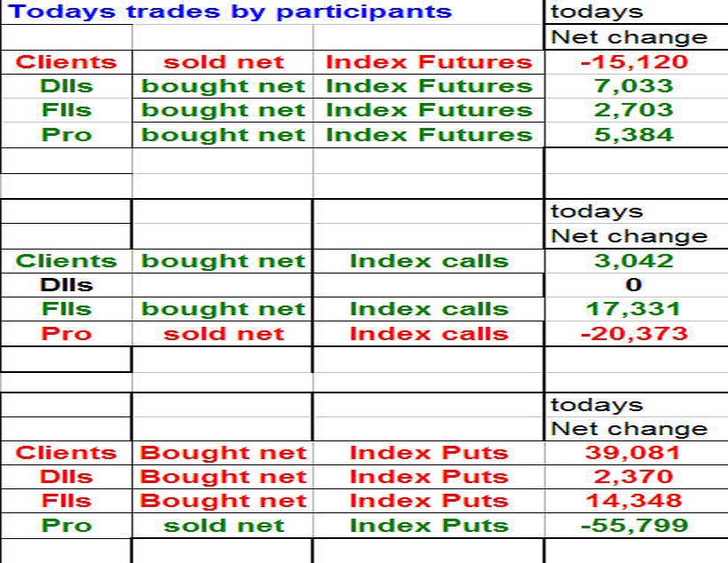Select the 'Bought net' cell for Clients Index Puts
This screenshot has width=728, height=563.
tap(223, 453)
